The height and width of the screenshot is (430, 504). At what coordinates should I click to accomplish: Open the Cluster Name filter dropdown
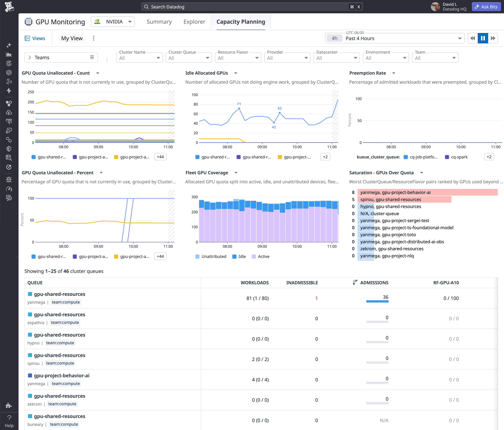click(139, 58)
